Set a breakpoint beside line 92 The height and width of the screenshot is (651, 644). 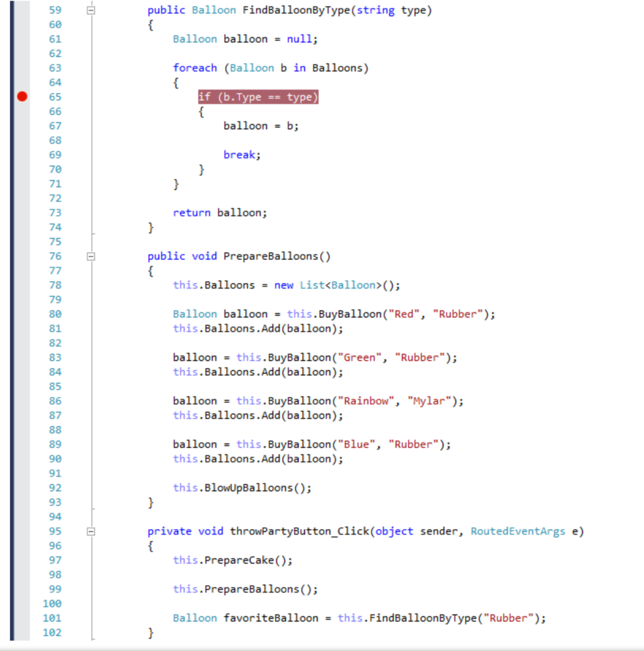click(22, 488)
